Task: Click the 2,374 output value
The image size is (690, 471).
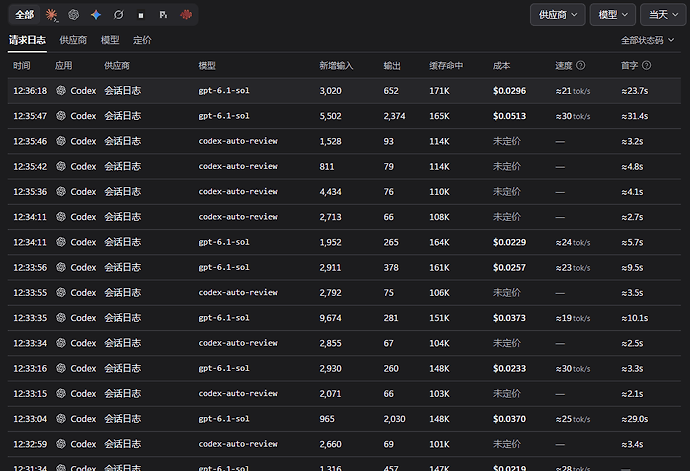Action: pos(394,116)
